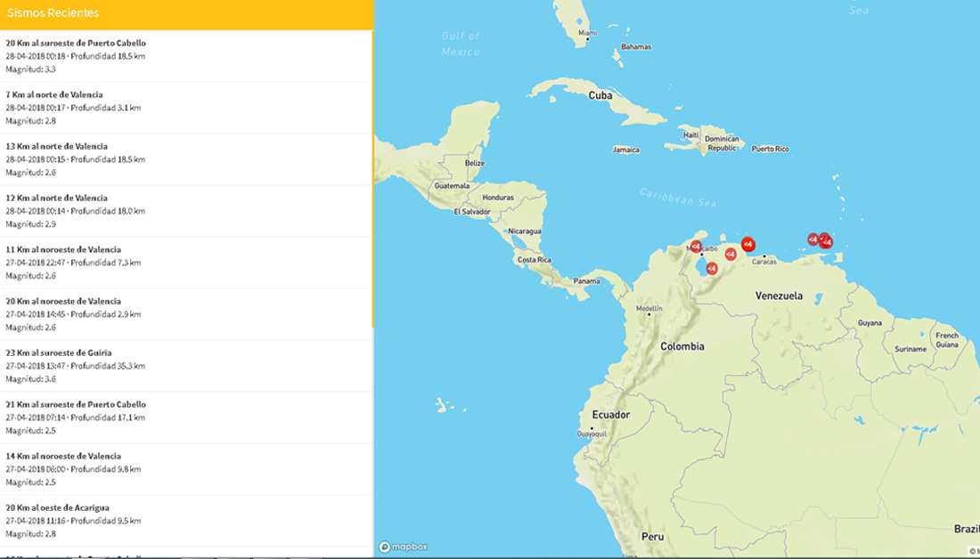This screenshot has width=980, height=559.
Task: Click the yellow scrollbar of the quake list
Action: [x=373, y=179]
